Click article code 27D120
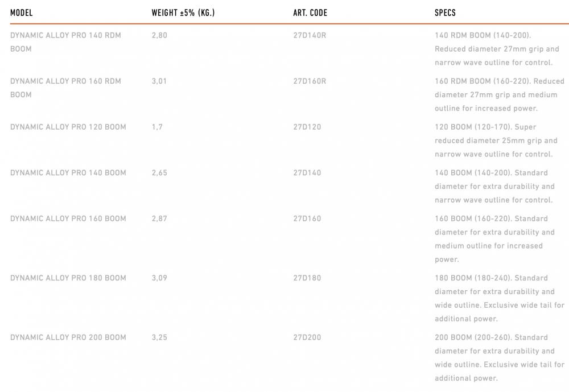Screen dimensions: 569x392 click(x=307, y=127)
